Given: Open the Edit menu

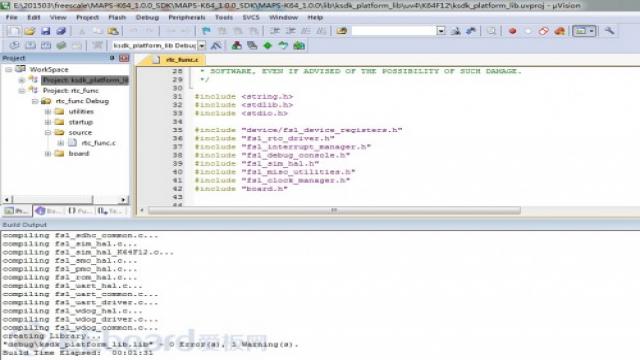Looking at the screenshot, I should [x=33, y=18].
